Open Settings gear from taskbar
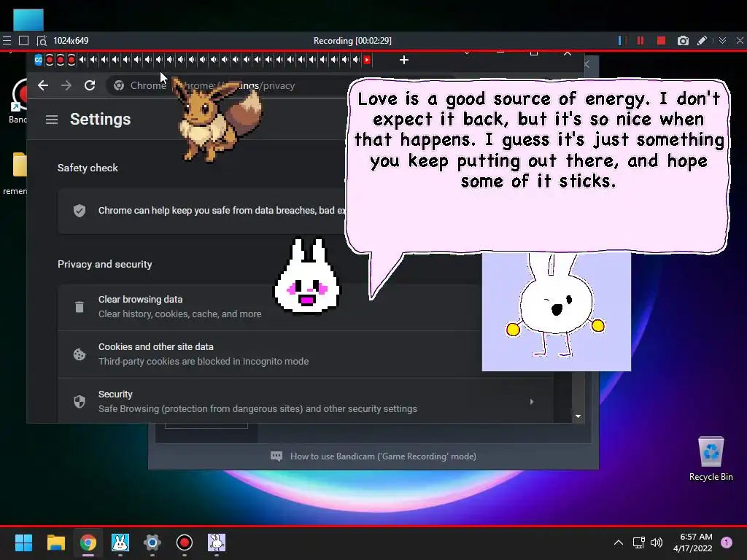The image size is (747, 560). tap(152, 542)
